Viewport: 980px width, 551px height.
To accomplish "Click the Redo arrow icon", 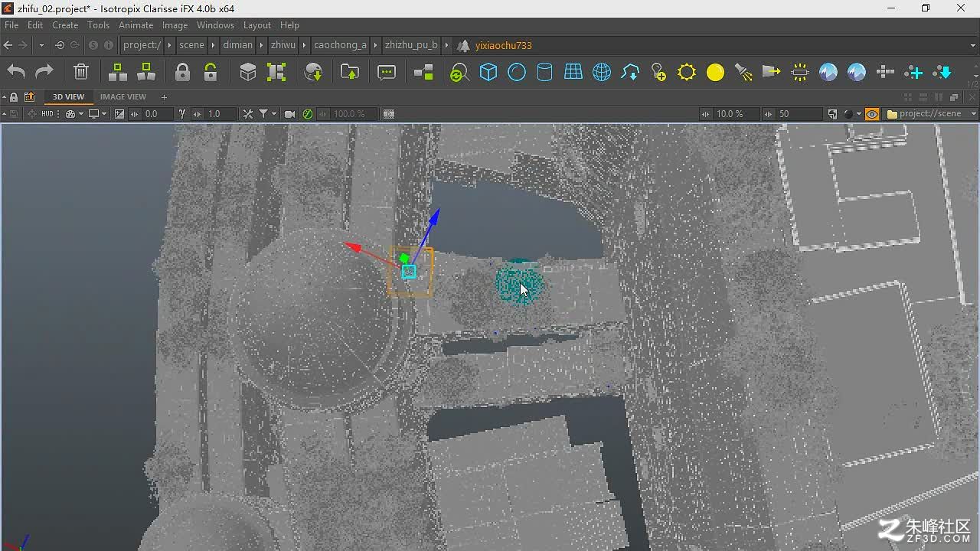I will [44, 72].
